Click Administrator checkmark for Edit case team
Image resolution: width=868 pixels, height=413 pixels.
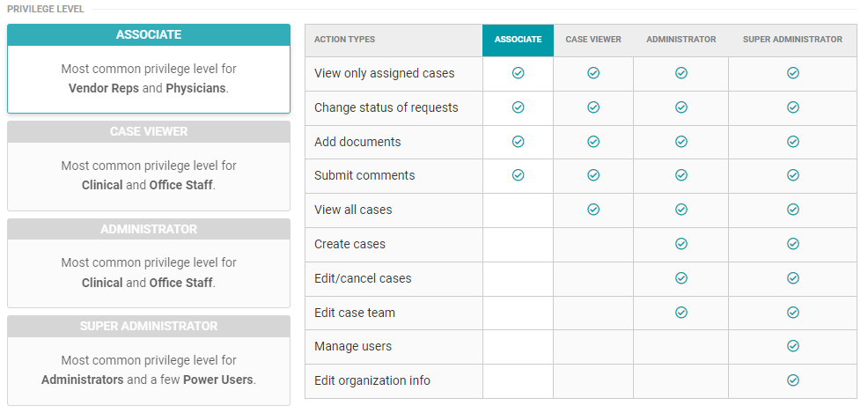click(680, 312)
